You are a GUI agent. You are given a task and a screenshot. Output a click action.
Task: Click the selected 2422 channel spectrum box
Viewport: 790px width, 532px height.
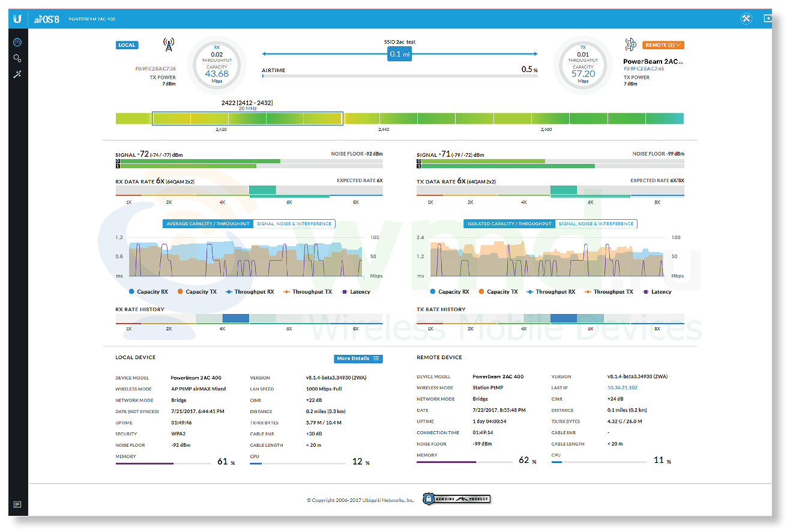[247, 118]
